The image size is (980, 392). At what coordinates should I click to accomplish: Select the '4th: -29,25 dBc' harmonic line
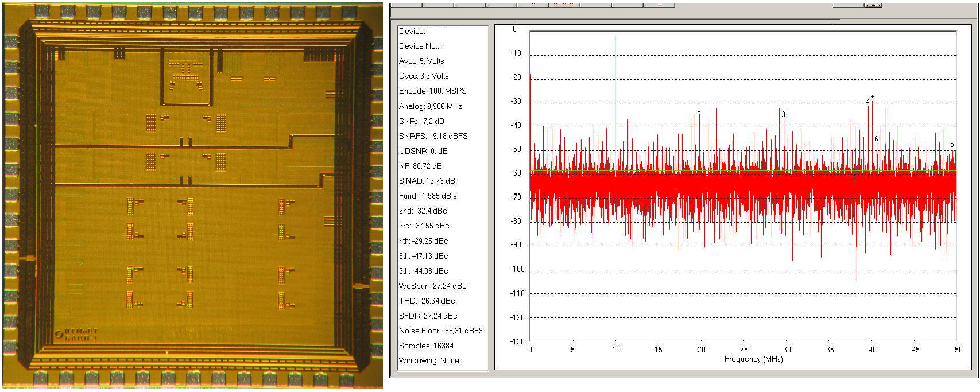(x=423, y=241)
